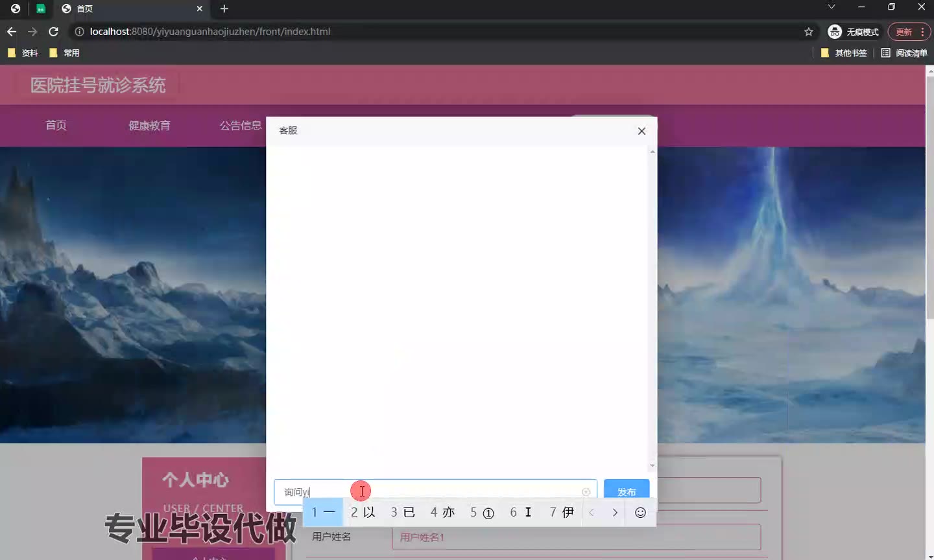Bookmark this page with star icon

coord(809,31)
